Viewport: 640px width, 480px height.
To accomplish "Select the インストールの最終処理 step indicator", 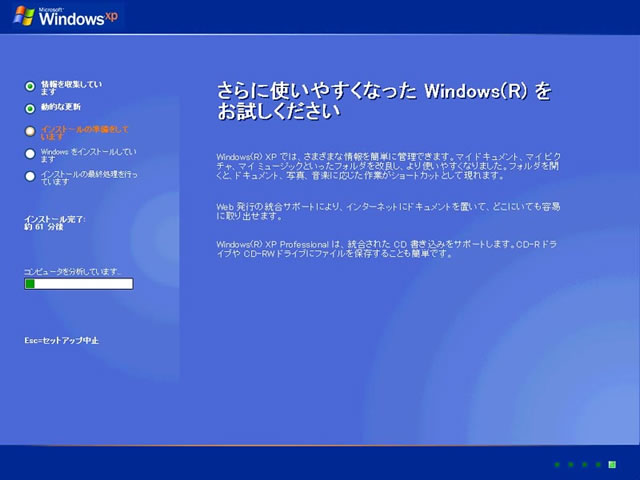I will coord(30,176).
